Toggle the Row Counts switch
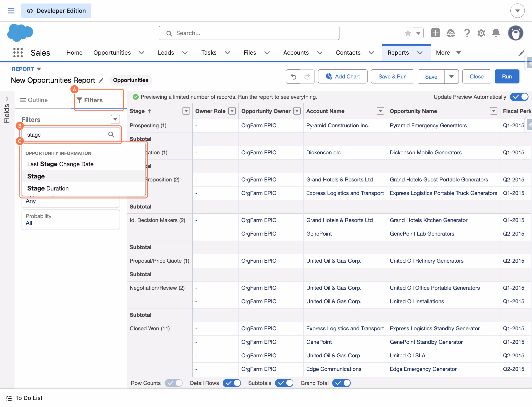The image size is (532, 407). [x=174, y=383]
